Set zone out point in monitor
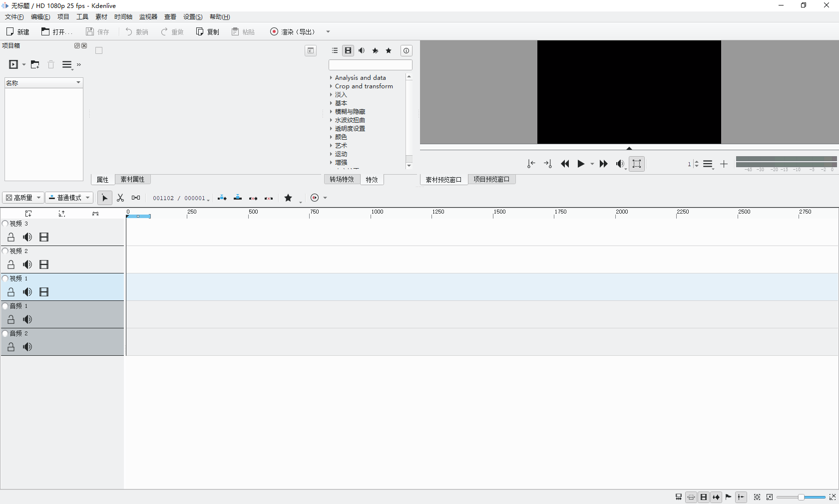This screenshot has width=839, height=504. tap(548, 164)
